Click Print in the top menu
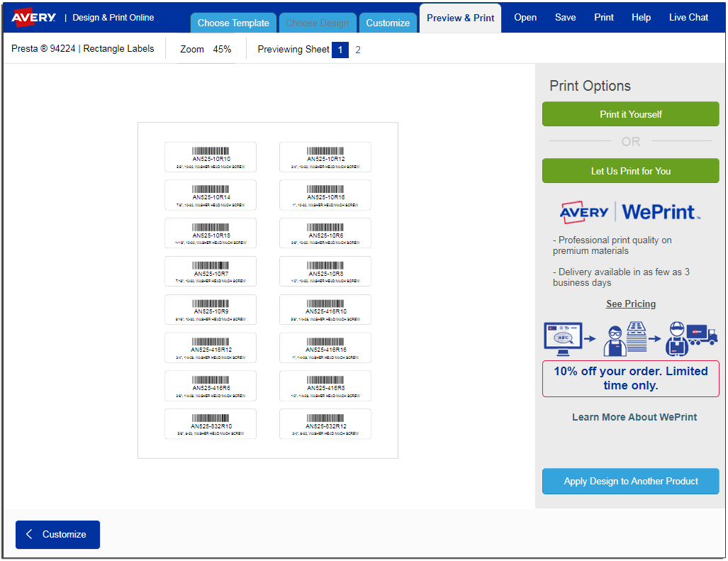 603,18
